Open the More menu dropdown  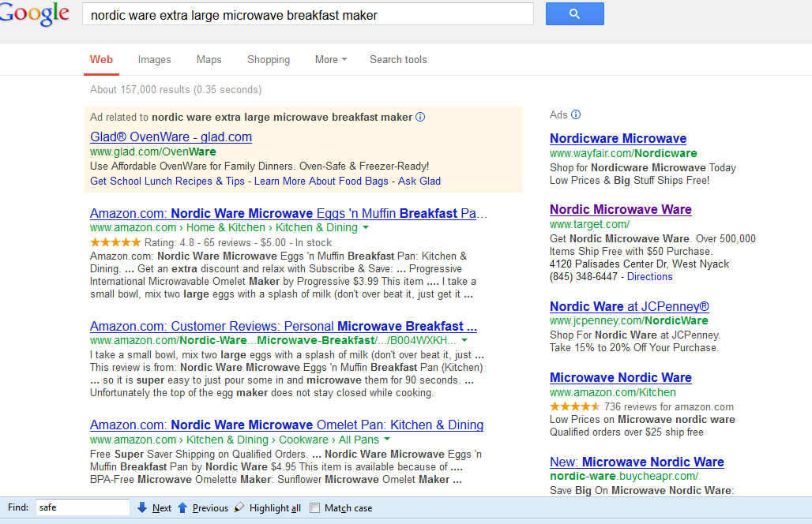tap(330, 59)
